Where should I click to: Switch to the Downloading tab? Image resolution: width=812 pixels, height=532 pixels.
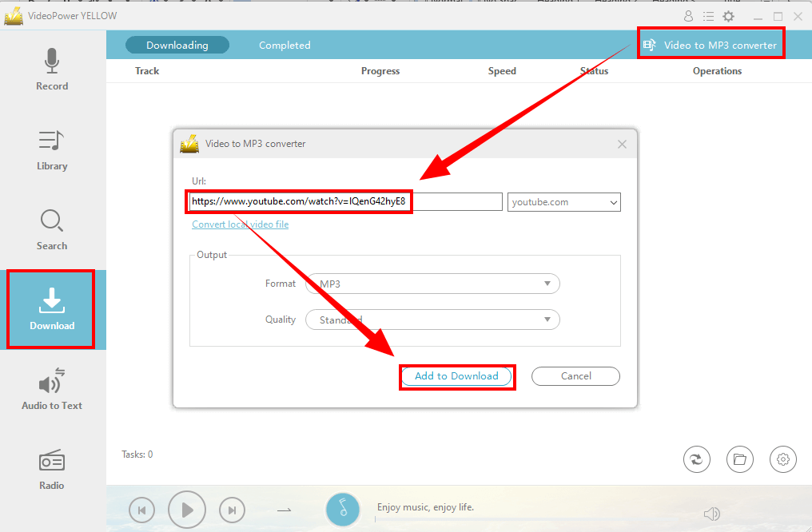(x=177, y=45)
